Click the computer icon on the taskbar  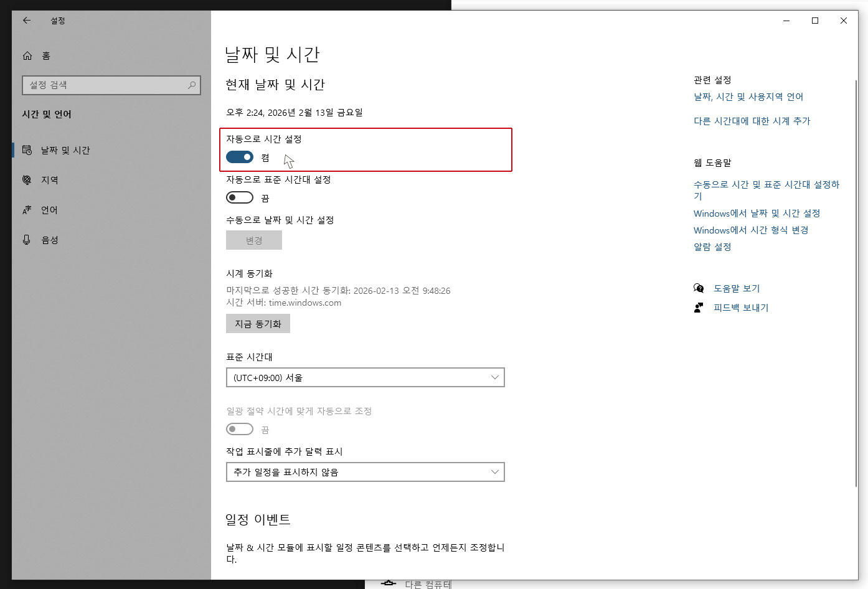pos(388,583)
